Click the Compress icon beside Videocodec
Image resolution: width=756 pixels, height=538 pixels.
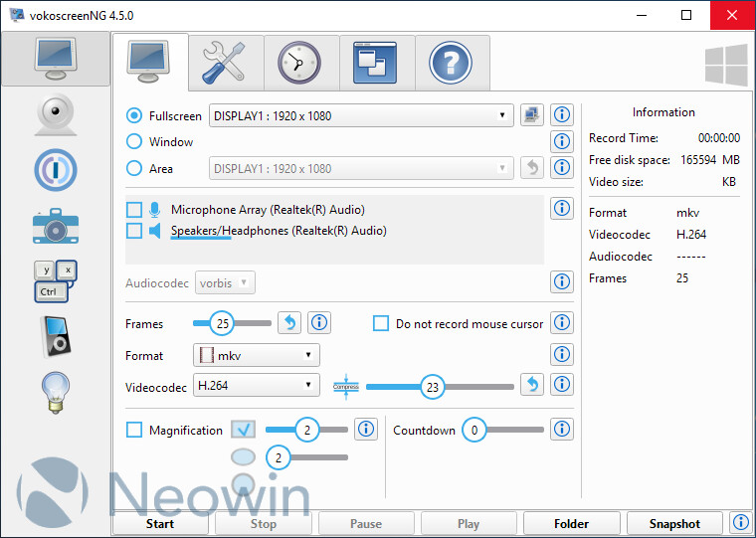point(346,387)
